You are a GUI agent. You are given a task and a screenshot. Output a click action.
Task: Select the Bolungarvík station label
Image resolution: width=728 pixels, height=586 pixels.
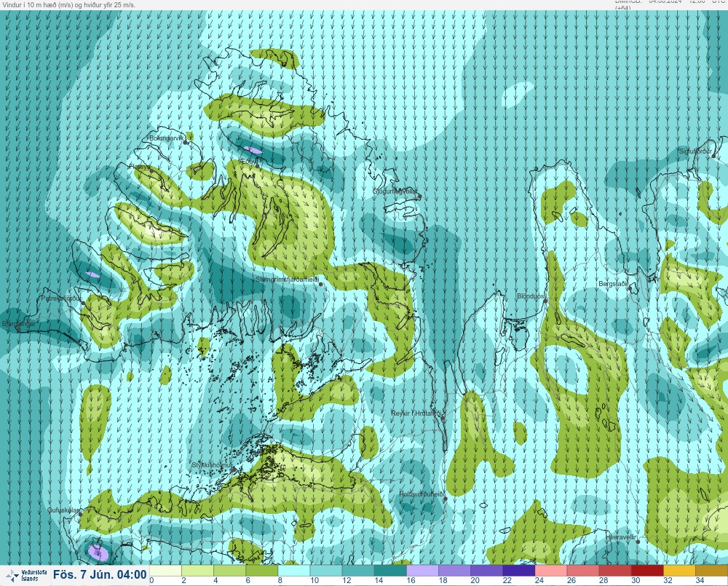pos(166,138)
